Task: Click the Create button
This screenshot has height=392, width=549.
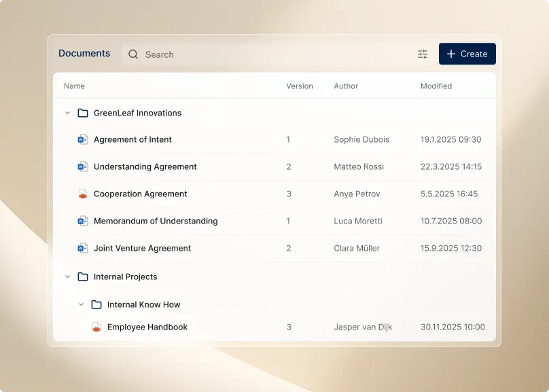Action: (x=467, y=54)
